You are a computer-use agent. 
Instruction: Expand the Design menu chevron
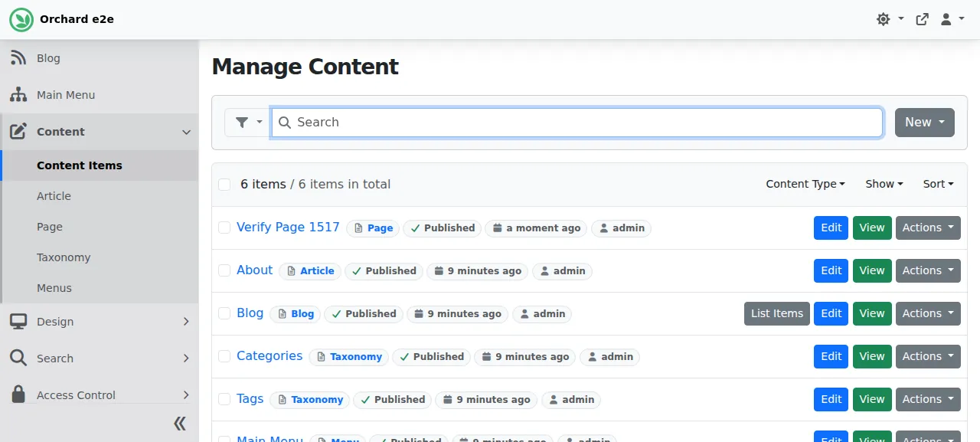coord(186,322)
